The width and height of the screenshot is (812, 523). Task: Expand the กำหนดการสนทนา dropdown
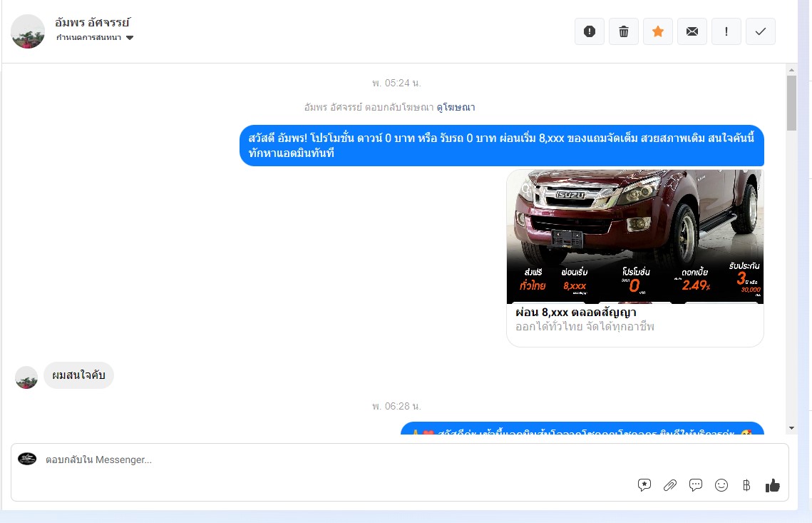[x=95, y=37]
